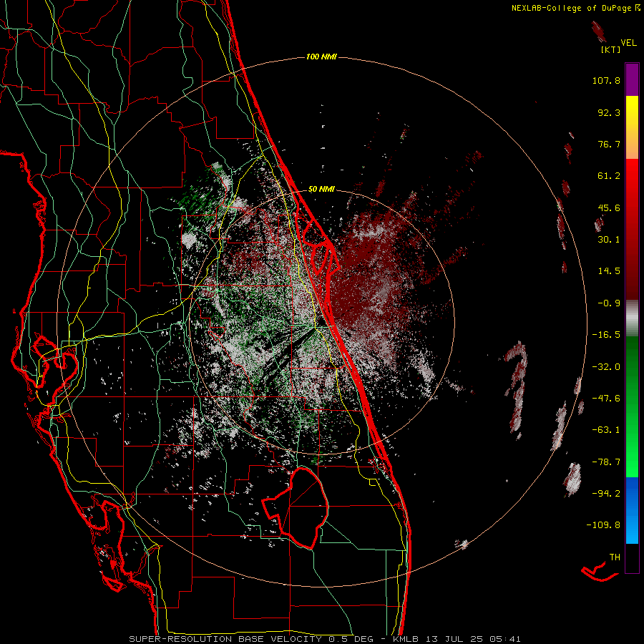644x644 pixels.
Task: Select the -78.7 value on the velocity scale
Action: (x=606, y=462)
